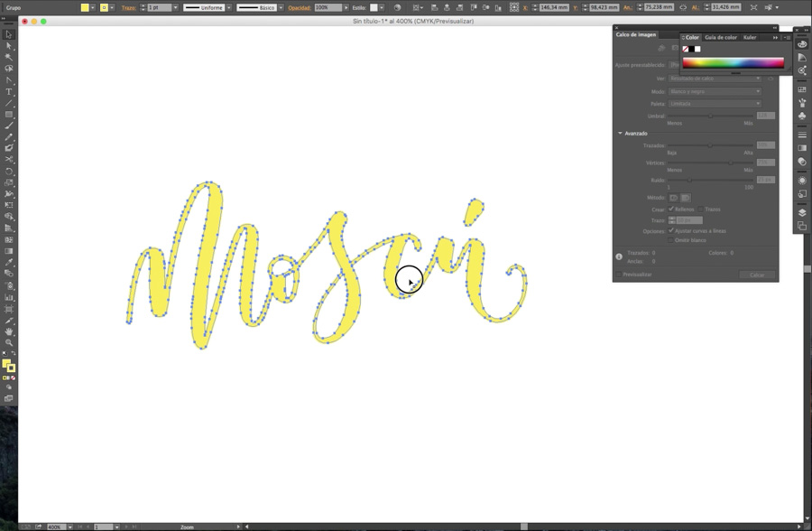Enable the Omitir blanco checkbox
This screenshot has width=812, height=531.
pyautogui.click(x=671, y=240)
